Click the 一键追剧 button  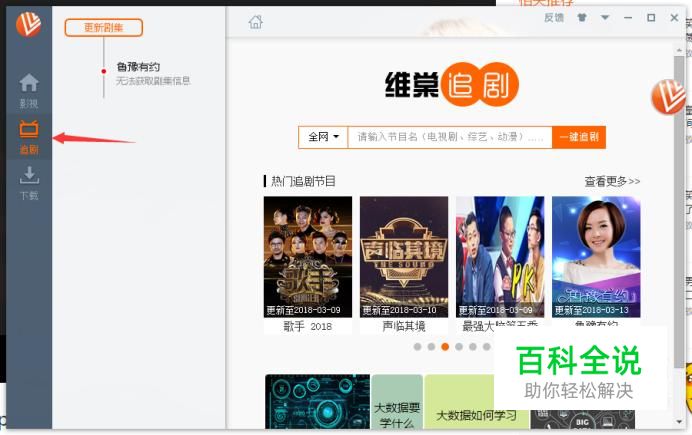(579, 137)
